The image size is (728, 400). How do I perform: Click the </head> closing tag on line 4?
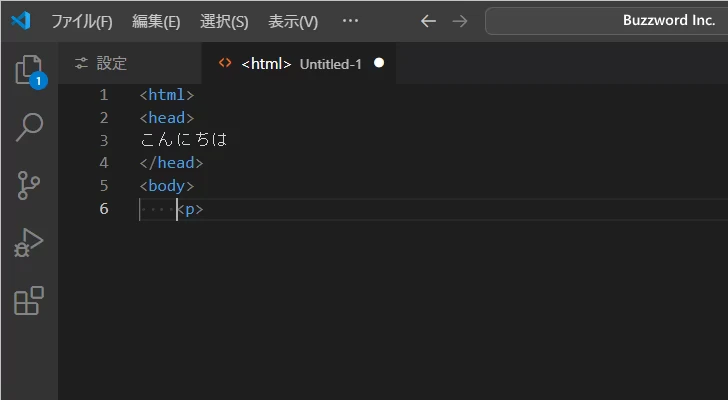coord(171,163)
